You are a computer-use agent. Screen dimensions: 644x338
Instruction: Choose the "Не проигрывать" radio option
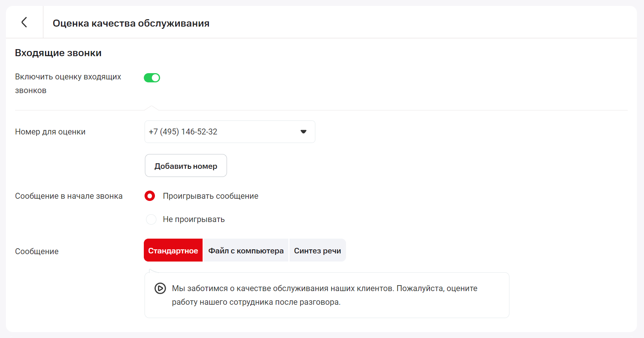[x=151, y=219]
